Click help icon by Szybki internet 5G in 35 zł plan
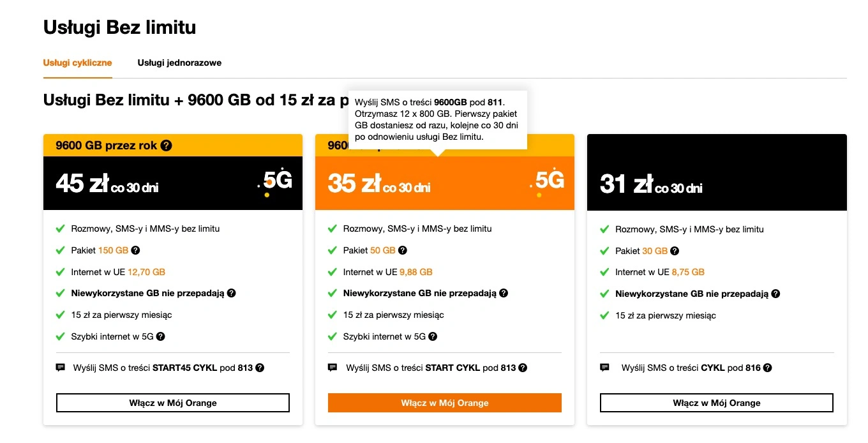 coord(433,336)
